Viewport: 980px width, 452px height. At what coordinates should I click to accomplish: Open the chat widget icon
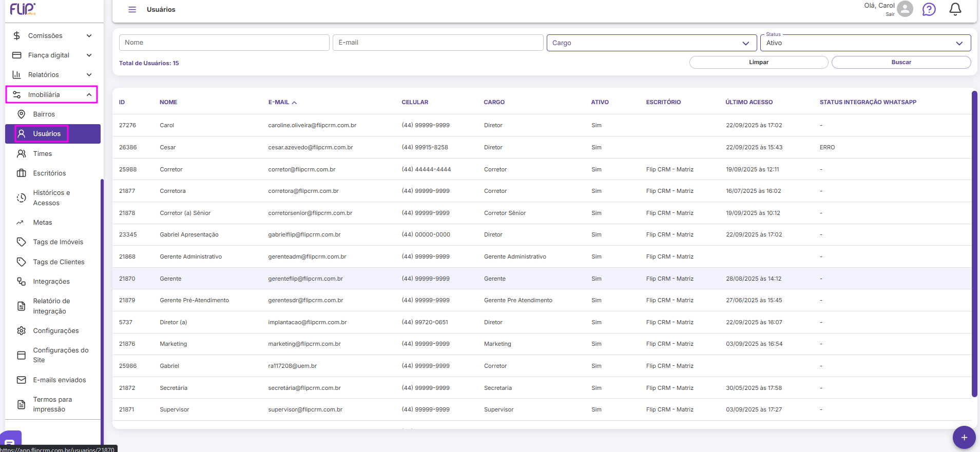click(x=10, y=441)
